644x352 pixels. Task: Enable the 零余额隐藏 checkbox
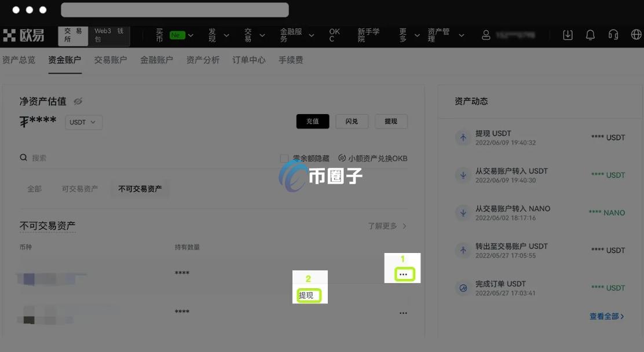coord(284,158)
